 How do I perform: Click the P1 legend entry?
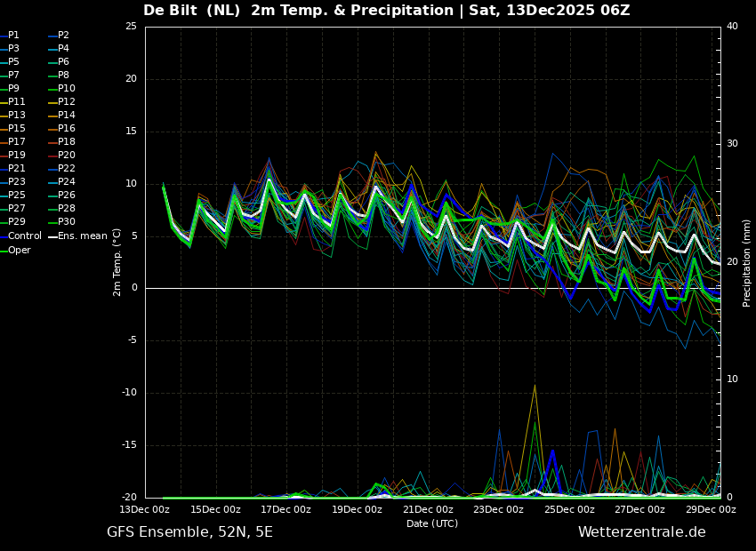point(13,36)
